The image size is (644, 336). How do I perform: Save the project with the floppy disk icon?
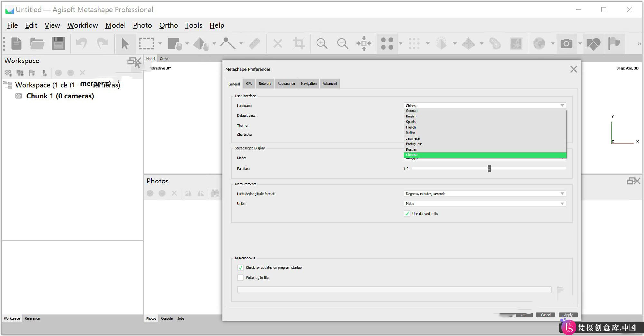58,43
